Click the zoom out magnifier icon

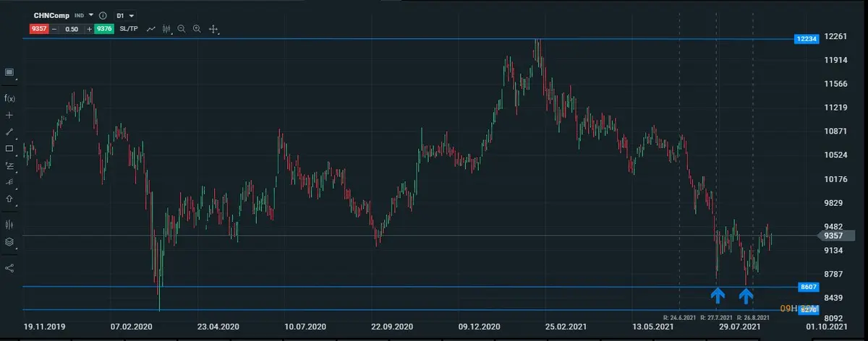[x=182, y=29]
